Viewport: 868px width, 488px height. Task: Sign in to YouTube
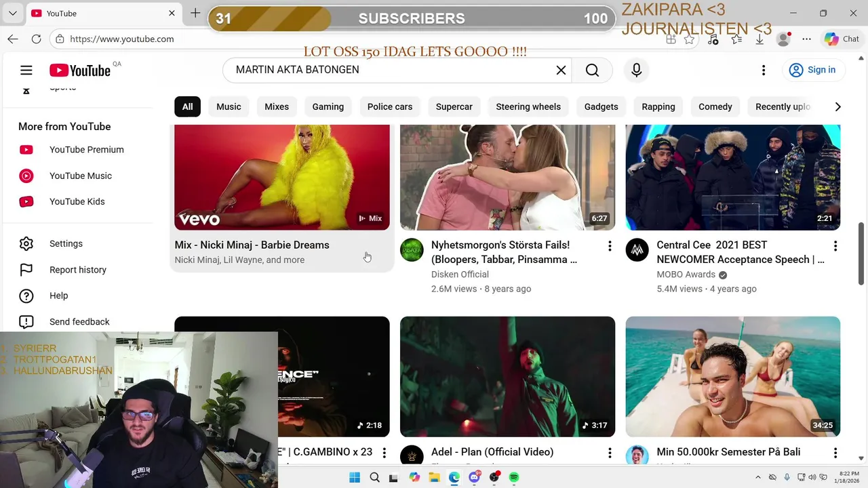(812, 70)
